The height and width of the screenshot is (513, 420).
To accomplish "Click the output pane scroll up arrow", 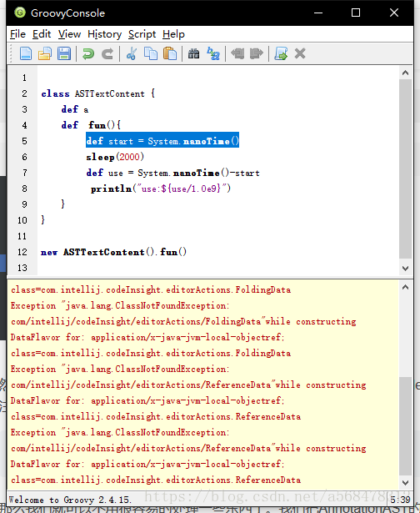I will click(405, 287).
